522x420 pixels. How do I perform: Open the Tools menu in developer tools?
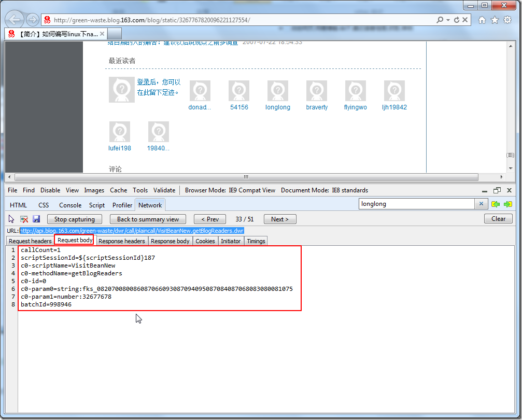(x=140, y=190)
